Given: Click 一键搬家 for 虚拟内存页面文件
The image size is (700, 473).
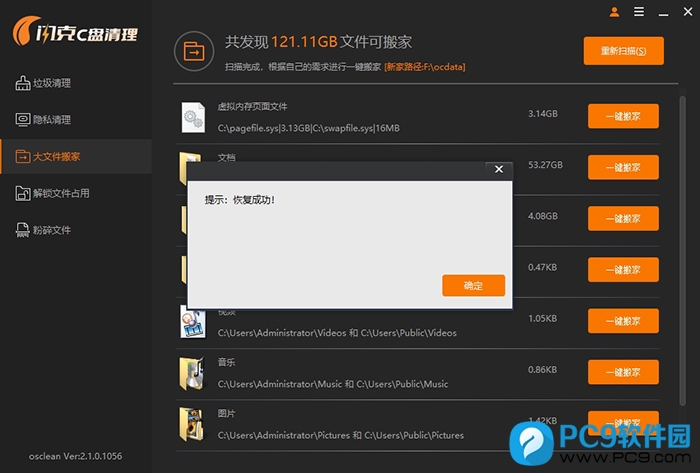Looking at the screenshot, I should pos(623,116).
